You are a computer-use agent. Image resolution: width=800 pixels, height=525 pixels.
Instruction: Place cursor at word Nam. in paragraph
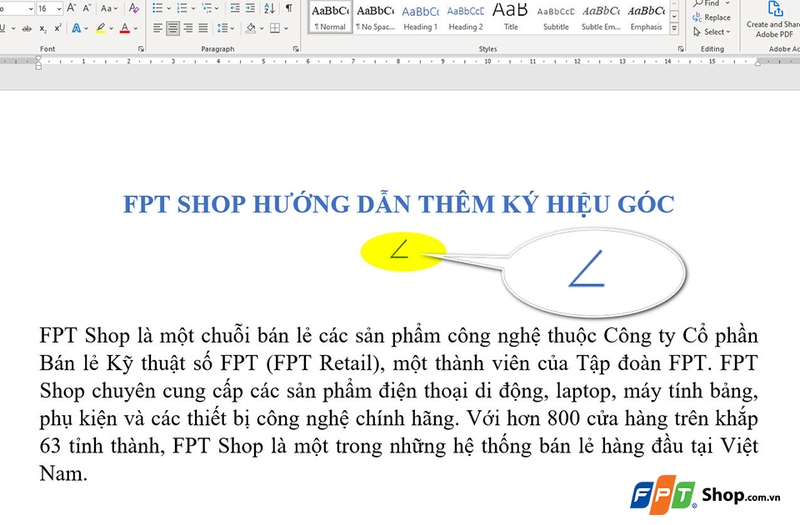coord(63,473)
